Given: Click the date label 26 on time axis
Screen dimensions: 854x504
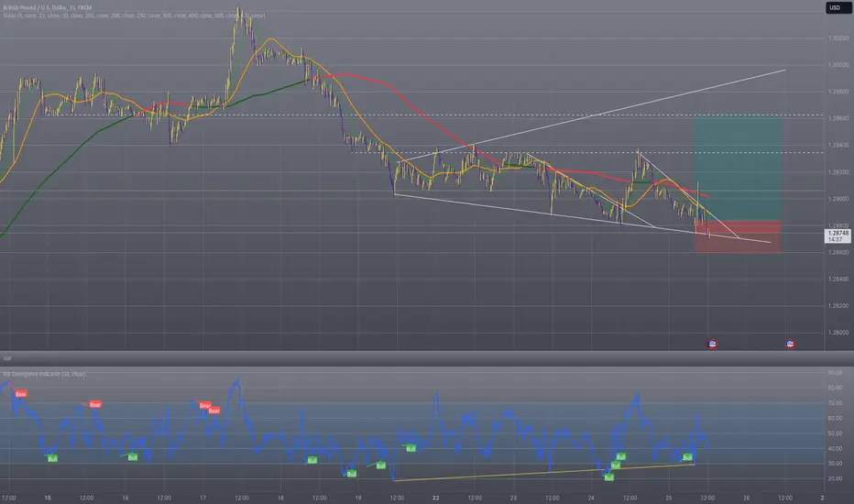Looking at the screenshot, I should pyautogui.click(x=747, y=498).
